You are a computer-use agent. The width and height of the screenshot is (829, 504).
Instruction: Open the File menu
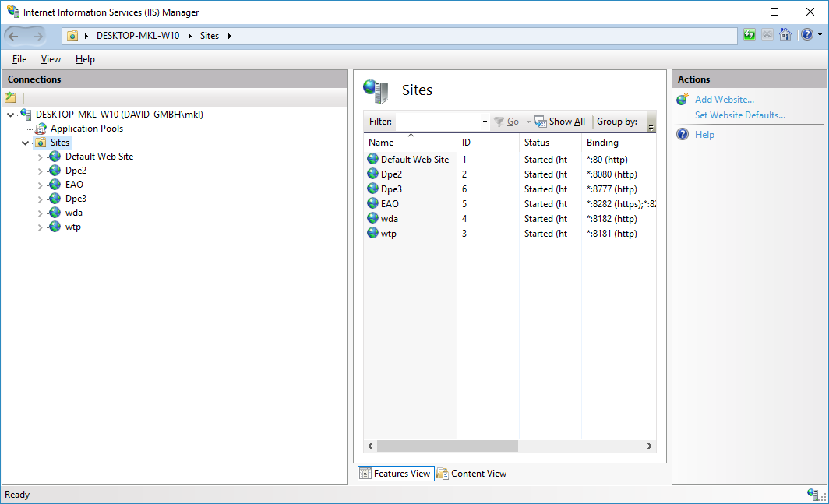point(19,59)
